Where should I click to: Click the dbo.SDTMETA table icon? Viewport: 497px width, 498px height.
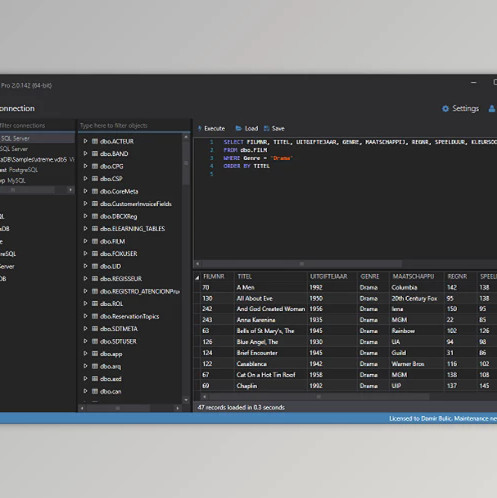tap(95, 329)
